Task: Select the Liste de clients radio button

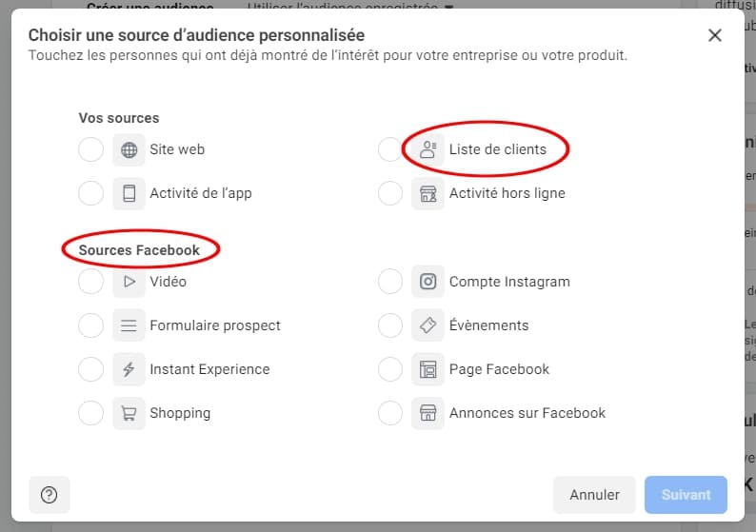Action: [390, 149]
